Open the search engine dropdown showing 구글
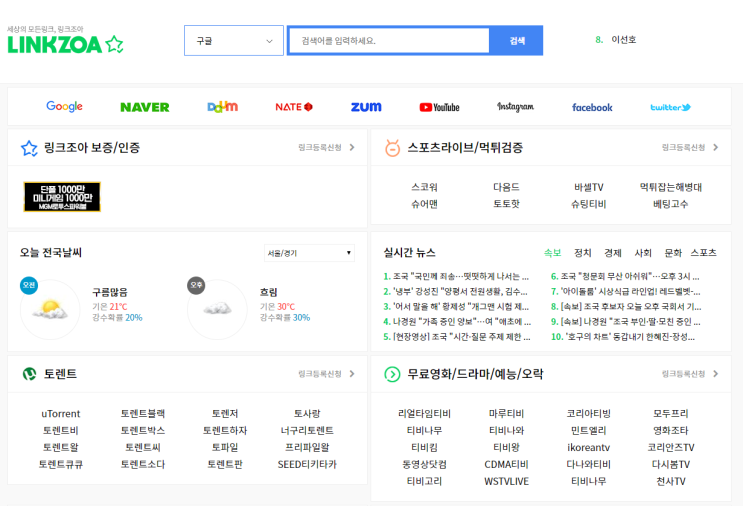Screen dimensions: 743x506 click(x=234, y=41)
